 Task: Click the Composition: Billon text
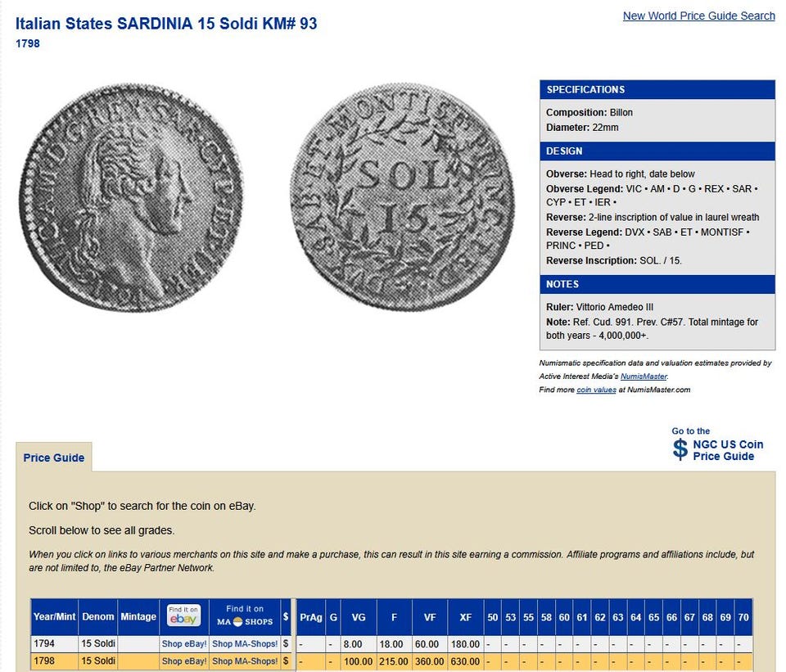tap(589, 113)
